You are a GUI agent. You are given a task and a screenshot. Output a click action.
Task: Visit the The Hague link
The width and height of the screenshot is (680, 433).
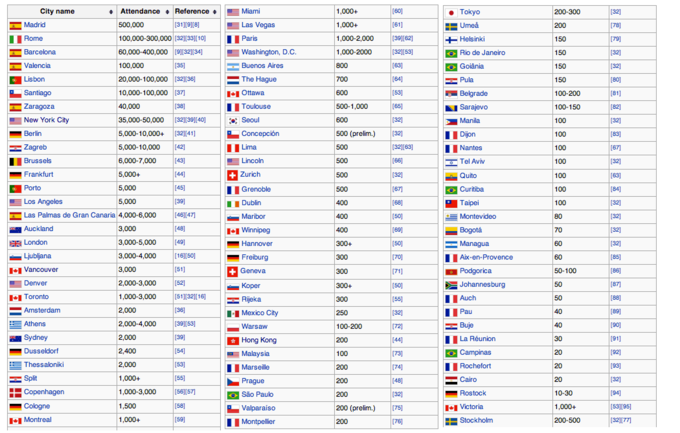click(x=259, y=79)
